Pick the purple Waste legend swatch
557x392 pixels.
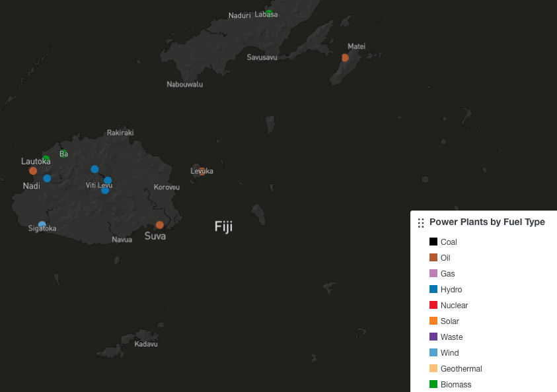pos(433,337)
